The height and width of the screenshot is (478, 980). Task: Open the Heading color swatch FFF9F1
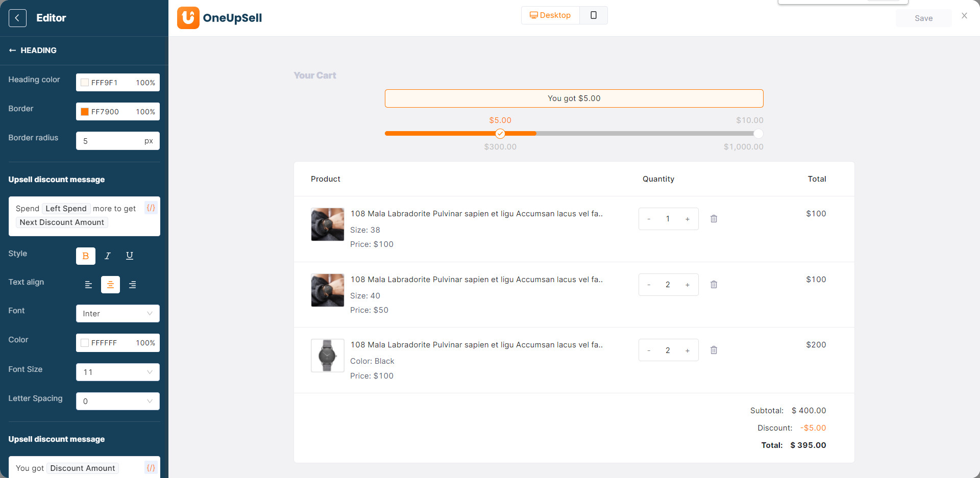click(x=85, y=83)
